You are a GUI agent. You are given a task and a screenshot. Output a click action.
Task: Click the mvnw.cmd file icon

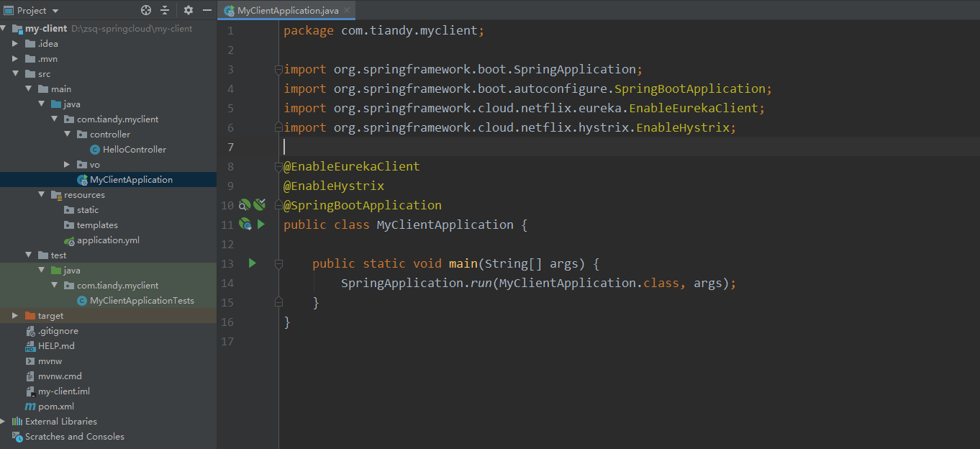(x=30, y=376)
